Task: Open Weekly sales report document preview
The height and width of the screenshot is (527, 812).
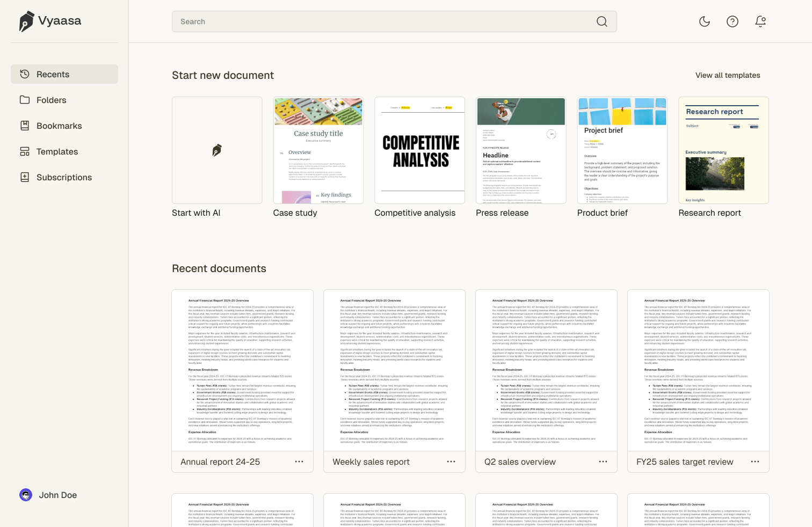Action: [394, 370]
